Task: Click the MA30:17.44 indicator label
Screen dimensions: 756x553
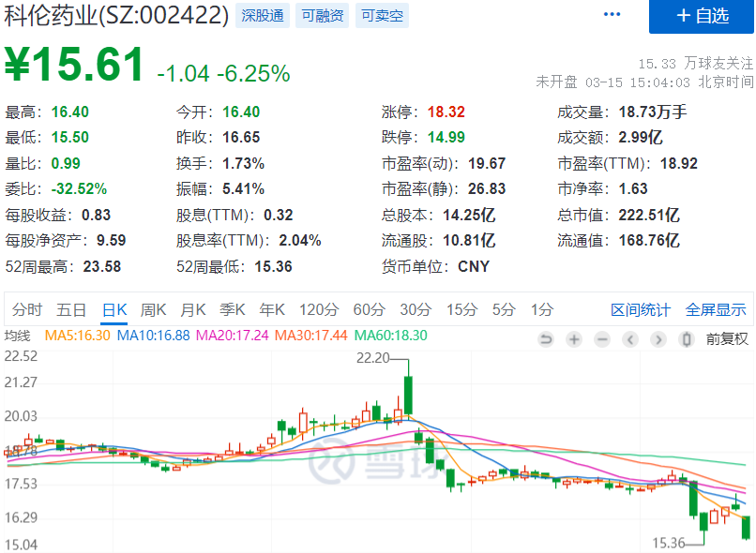Action: pyautogui.click(x=311, y=336)
